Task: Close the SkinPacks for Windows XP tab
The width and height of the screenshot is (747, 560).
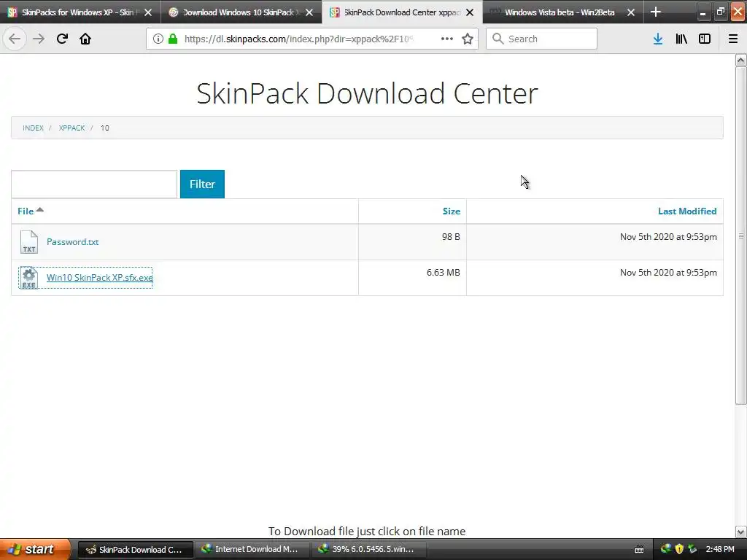Action: click(x=148, y=12)
